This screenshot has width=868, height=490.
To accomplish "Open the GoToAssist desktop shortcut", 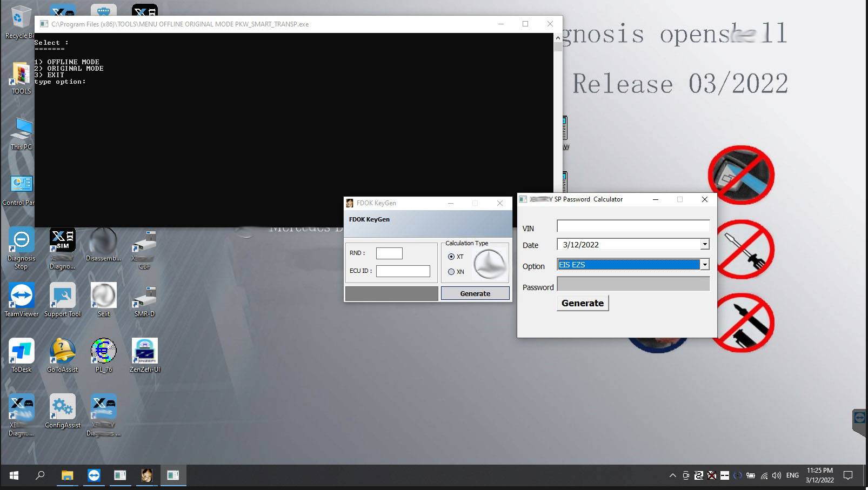I will 63,352.
